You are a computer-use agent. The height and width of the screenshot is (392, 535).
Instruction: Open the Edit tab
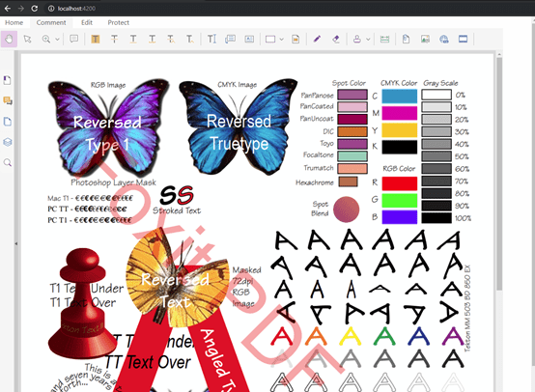(87, 22)
